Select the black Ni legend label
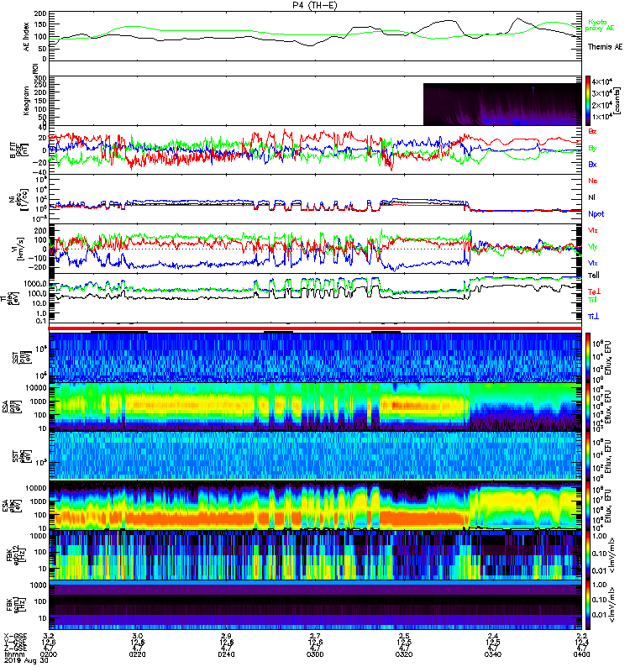 coord(591,197)
